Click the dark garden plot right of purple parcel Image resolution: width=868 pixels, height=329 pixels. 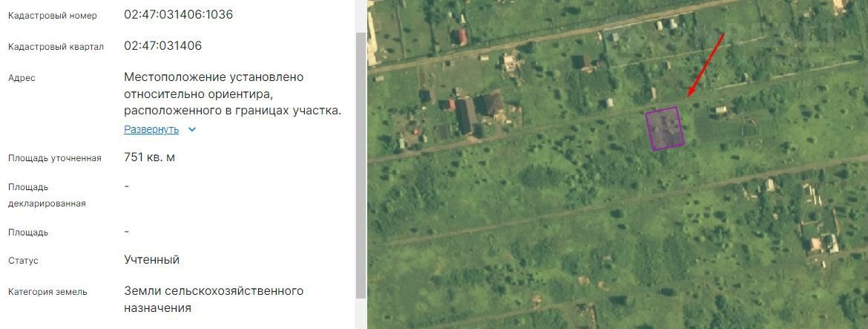pyautogui.click(x=726, y=125)
